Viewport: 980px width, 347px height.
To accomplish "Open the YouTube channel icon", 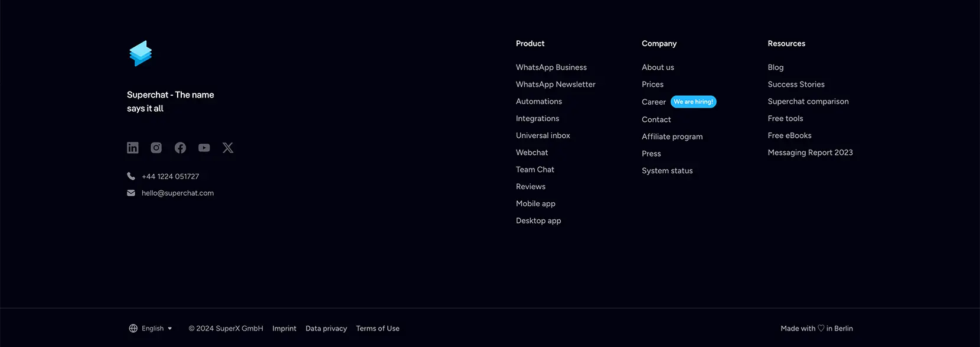I will 204,148.
